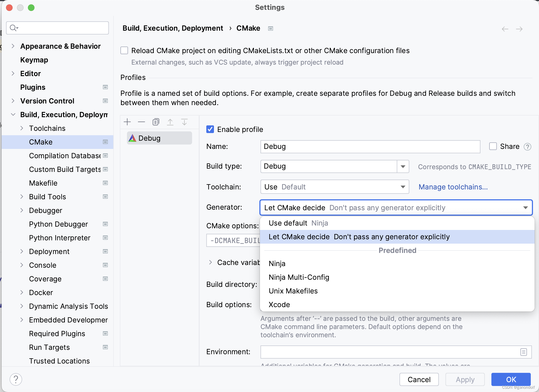Click the Share help question mark icon
This screenshot has width=539, height=392.
[528, 147]
